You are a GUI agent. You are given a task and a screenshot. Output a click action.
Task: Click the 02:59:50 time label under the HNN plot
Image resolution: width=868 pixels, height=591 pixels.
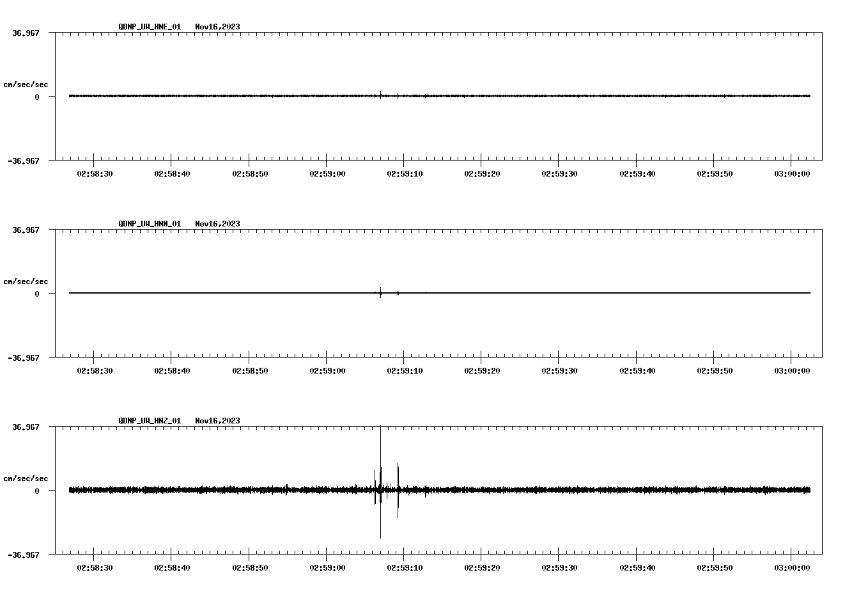point(715,370)
